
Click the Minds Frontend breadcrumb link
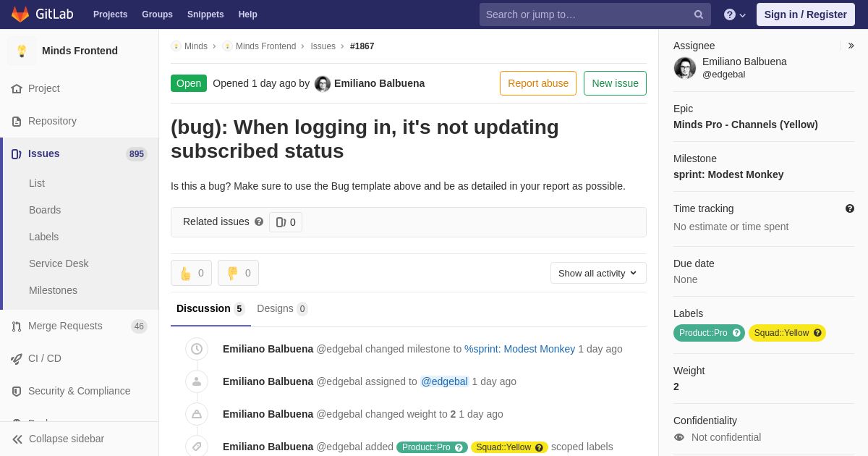point(265,46)
